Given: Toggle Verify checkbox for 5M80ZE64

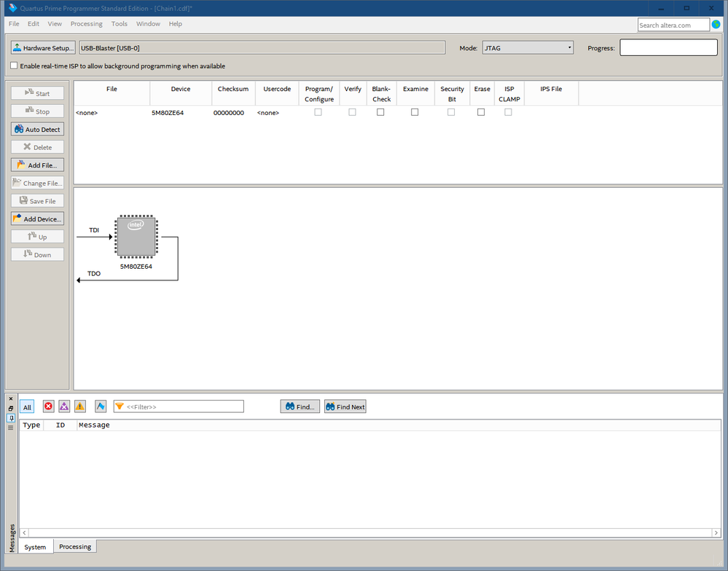Looking at the screenshot, I should 353,112.
